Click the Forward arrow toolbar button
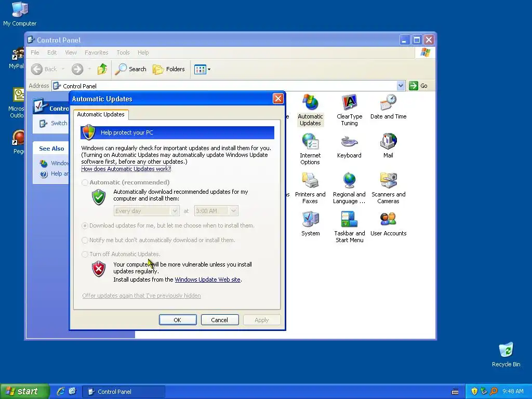 pyautogui.click(x=77, y=69)
